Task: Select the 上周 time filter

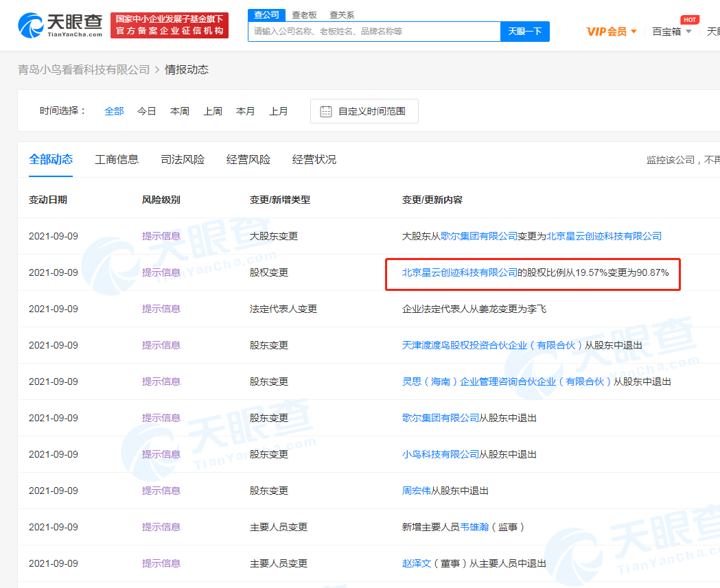Action: [213, 111]
